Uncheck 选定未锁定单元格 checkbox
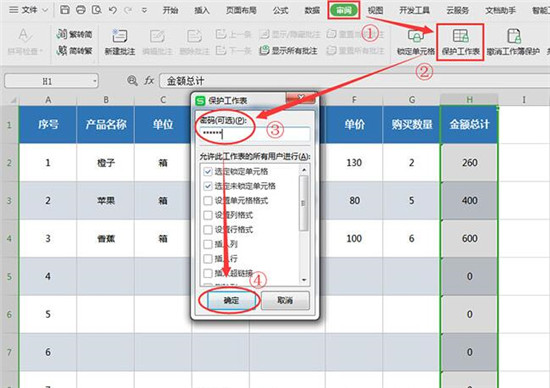The height and width of the screenshot is (388, 550). (208, 186)
